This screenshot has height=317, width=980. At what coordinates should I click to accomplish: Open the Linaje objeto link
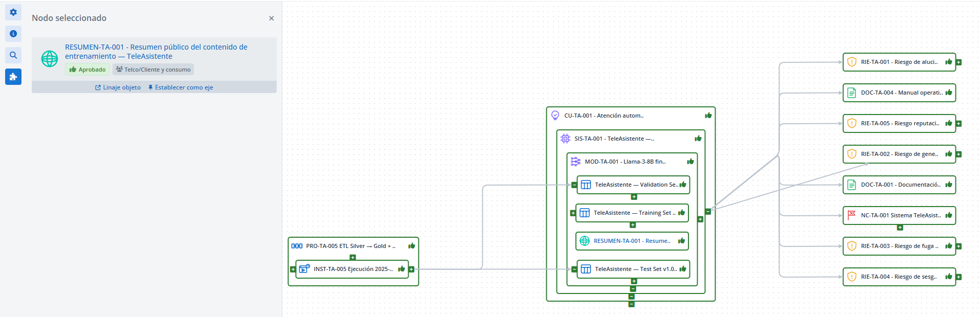(118, 87)
